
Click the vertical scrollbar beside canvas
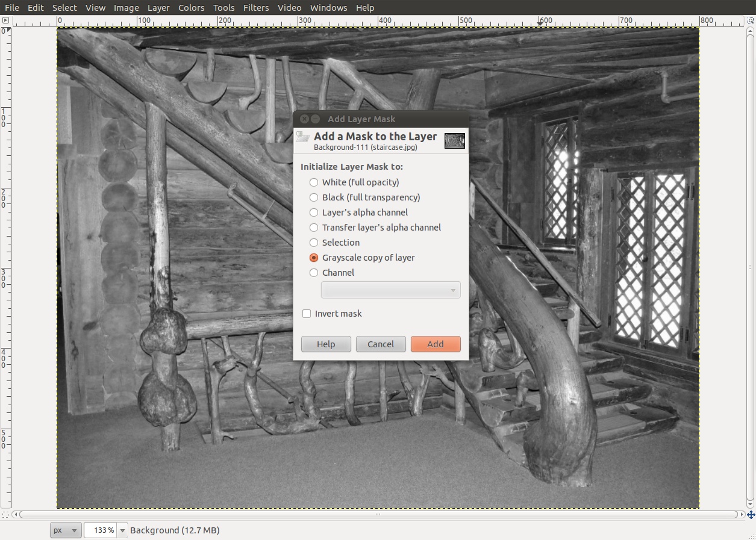[x=751, y=267]
